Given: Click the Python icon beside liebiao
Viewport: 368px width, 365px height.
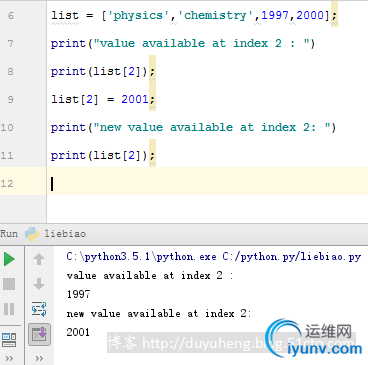Looking at the screenshot, I should (32, 234).
